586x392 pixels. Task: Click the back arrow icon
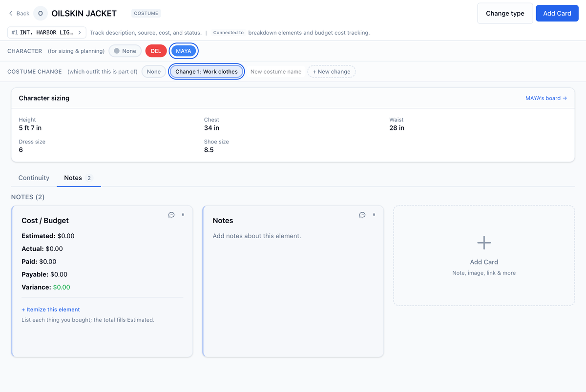(x=11, y=13)
